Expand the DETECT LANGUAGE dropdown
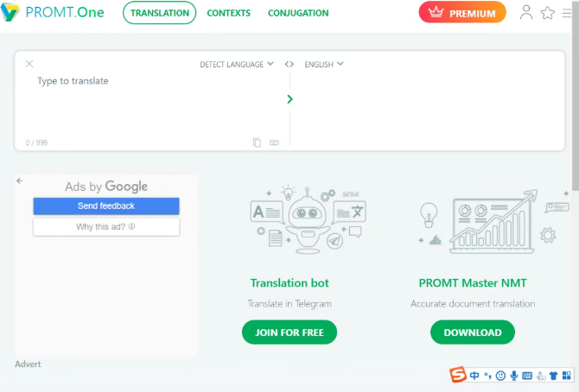Screen dimensions: 579x392 pyautogui.click(x=237, y=64)
